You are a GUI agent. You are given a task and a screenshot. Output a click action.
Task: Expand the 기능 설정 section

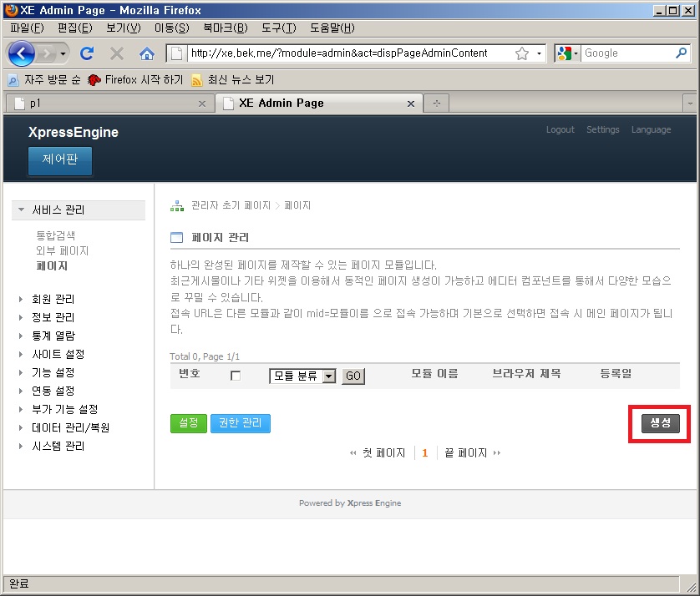pyautogui.click(x=53, y=372)
